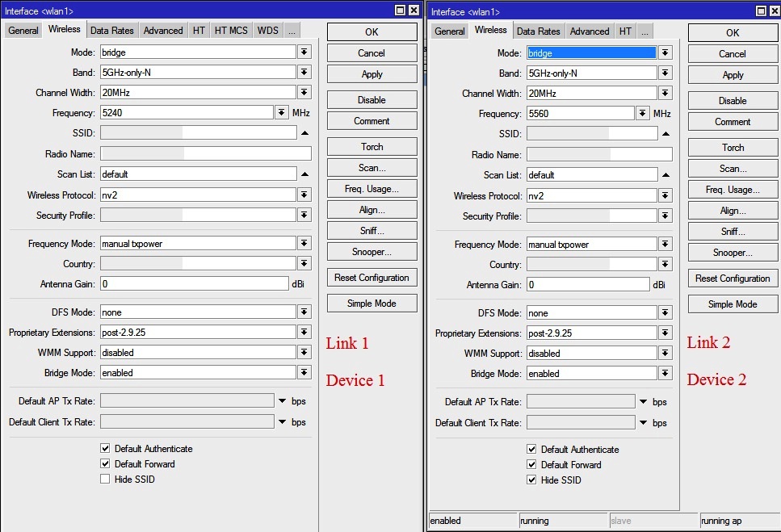
Task: Collapse the SSID field arrow in Device 1 window
Action: click(304, 133)
